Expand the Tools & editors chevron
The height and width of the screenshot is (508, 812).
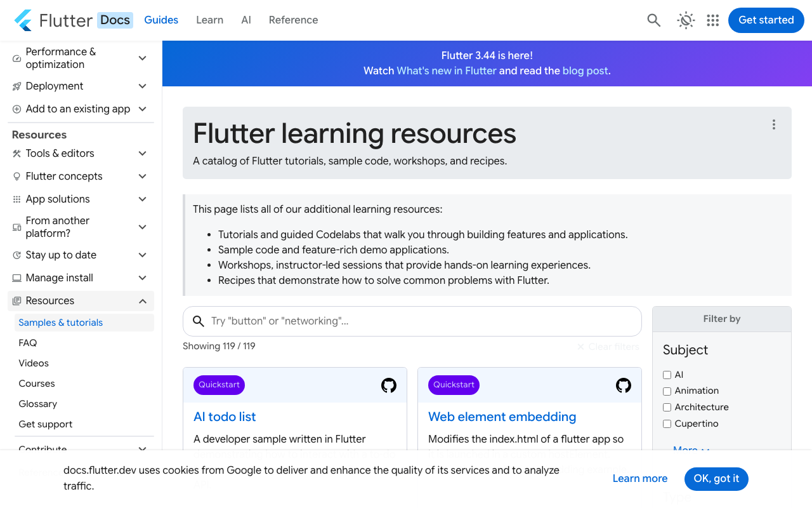click(x=143, y=154)
